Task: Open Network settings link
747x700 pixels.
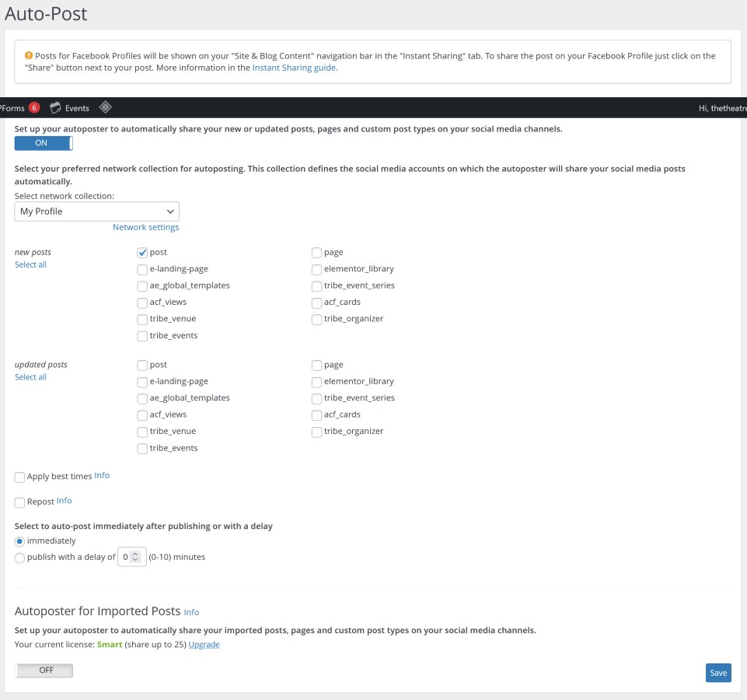Action: 145,227
